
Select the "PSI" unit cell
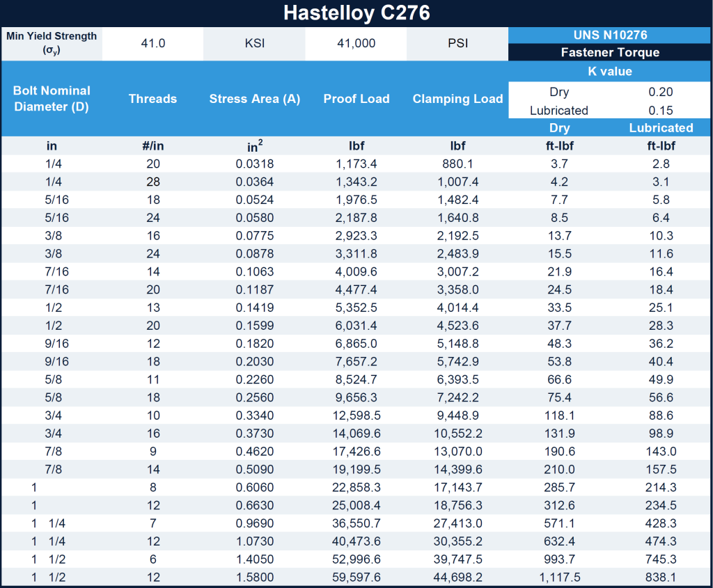click(458, 43)
